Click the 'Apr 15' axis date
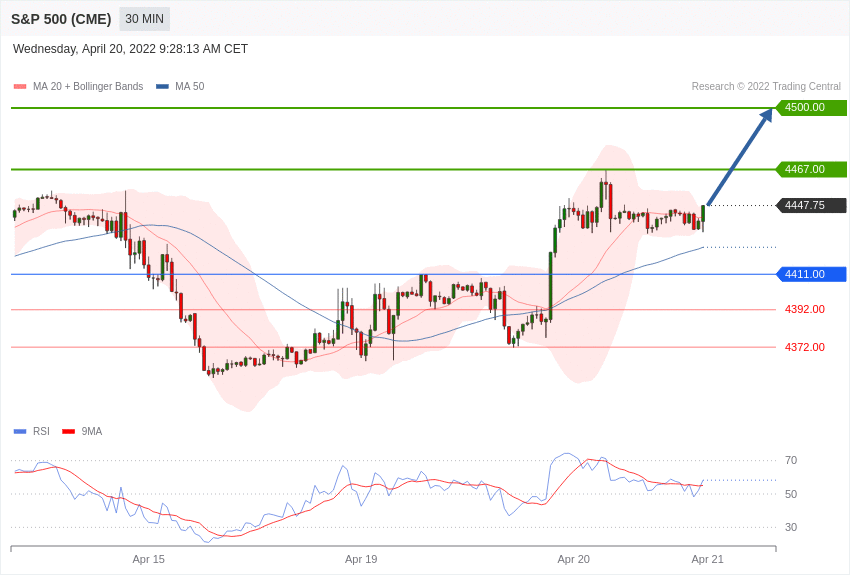The image size is (850, 576). (149, 559)
